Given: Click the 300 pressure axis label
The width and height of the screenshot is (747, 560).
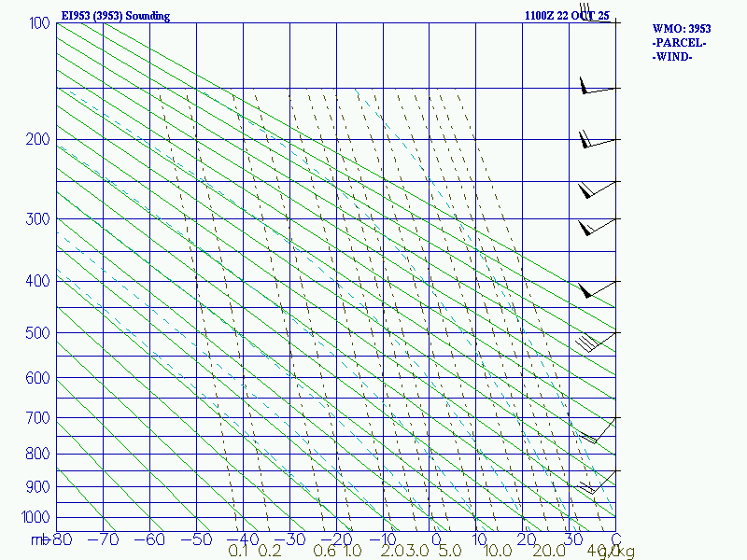Looking at the screenshot, I should [37, 218].
